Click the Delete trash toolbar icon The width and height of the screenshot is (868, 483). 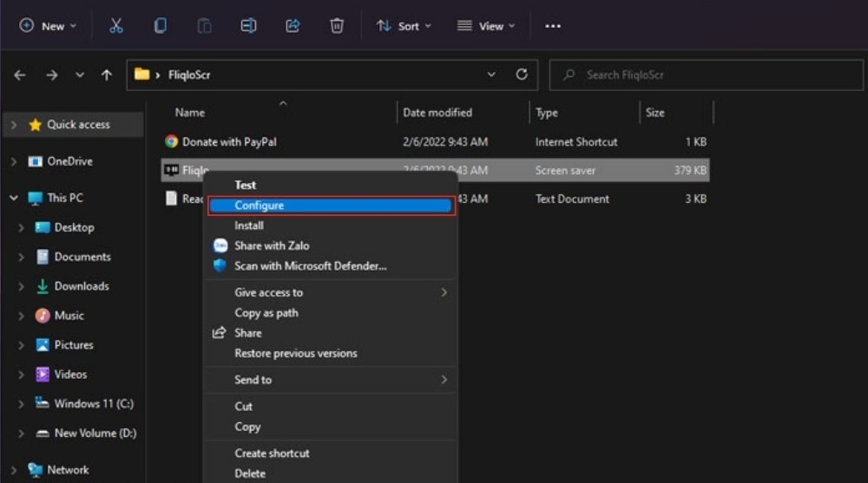click(337, 25)
